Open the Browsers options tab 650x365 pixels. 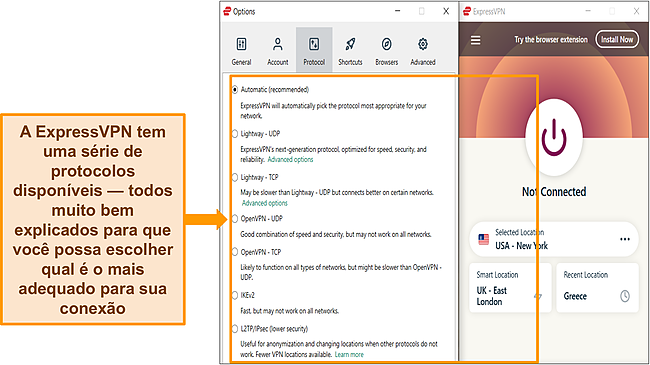tap(386, 51)
